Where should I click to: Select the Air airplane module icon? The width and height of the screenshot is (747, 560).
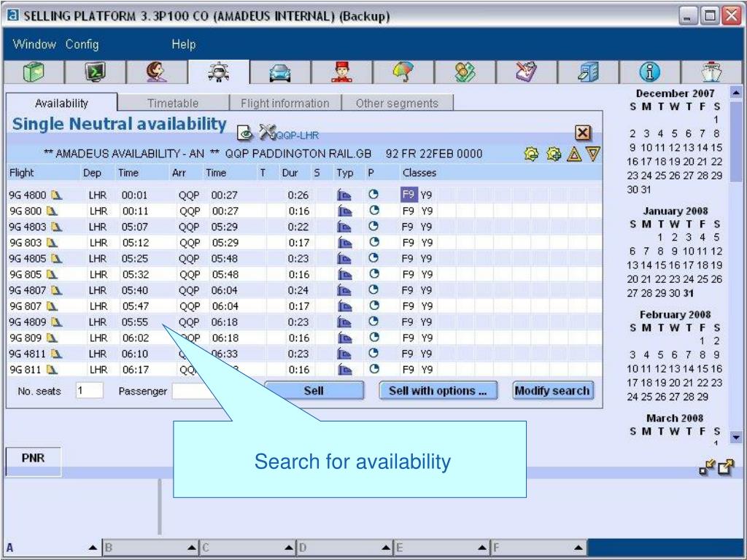(219, 72)
